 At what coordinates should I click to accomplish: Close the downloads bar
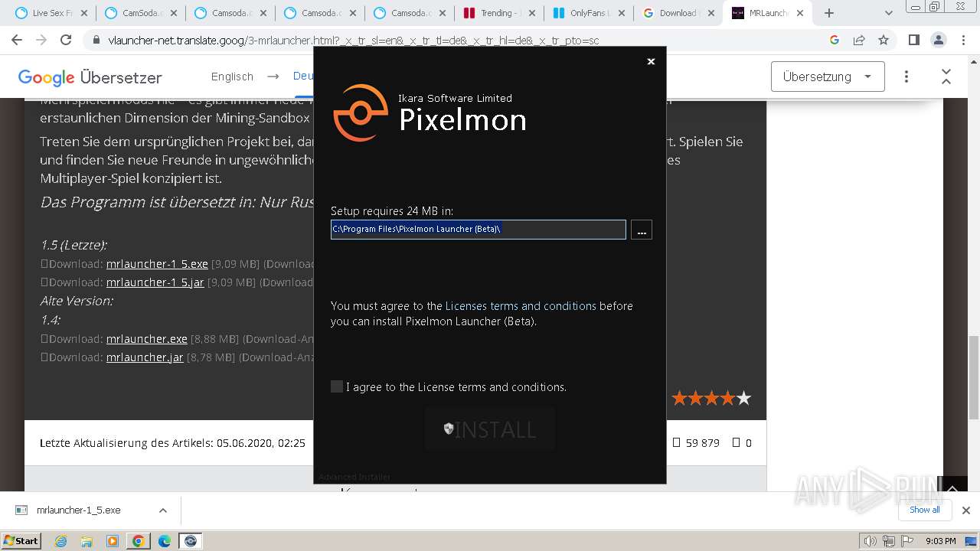(x=966, y=510)
